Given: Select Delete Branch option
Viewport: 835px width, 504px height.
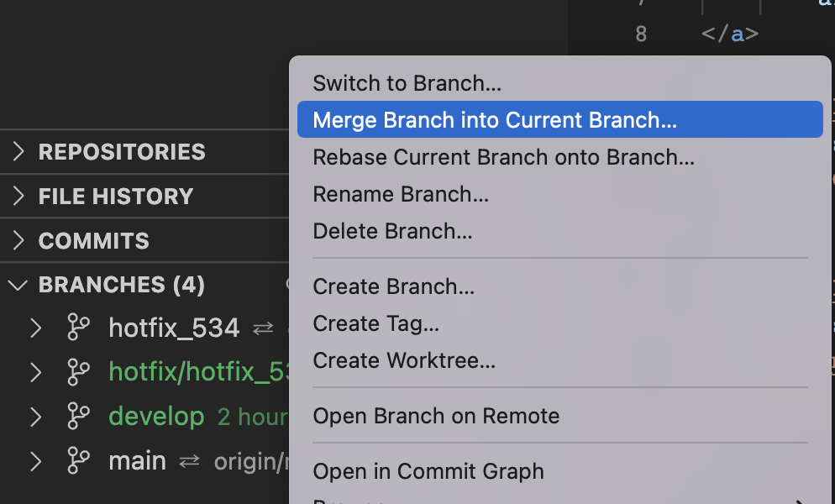Looking at the screenshot, I should click(392, 231).
